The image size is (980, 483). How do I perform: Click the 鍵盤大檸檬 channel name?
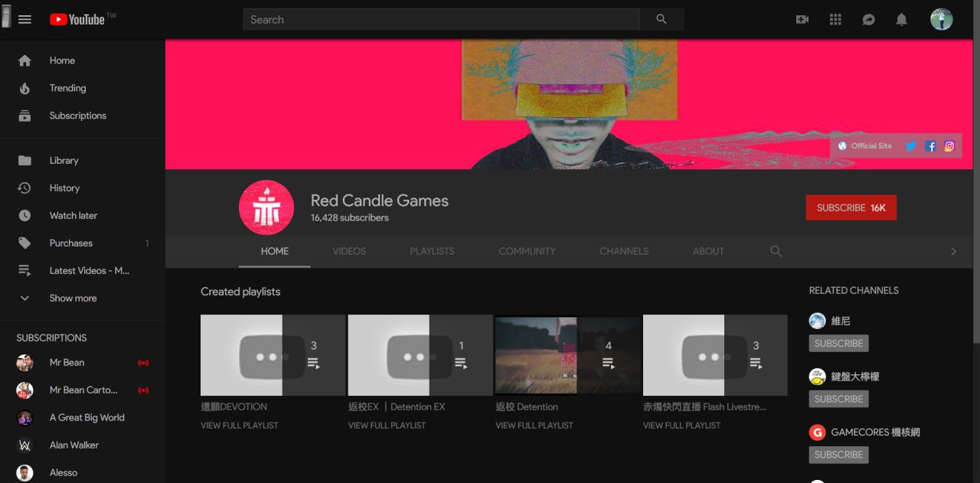click(x=855, y=377)
